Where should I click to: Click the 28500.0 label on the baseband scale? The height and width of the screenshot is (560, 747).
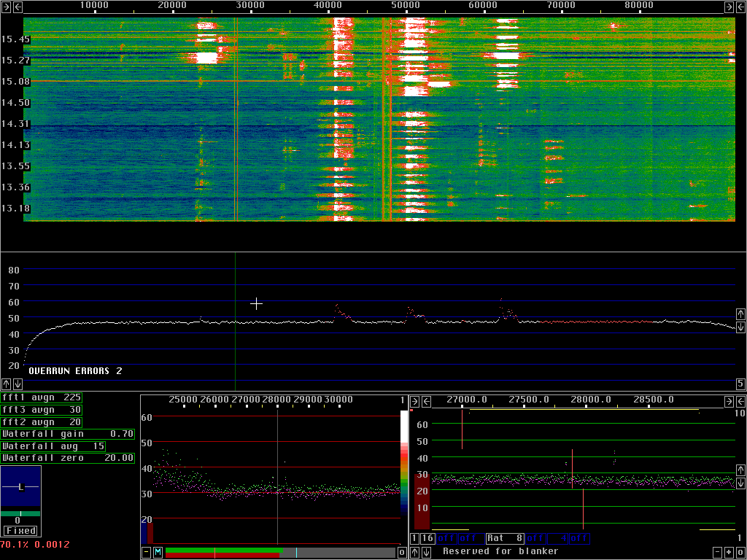pyautogui.click(x=653, y=400)
